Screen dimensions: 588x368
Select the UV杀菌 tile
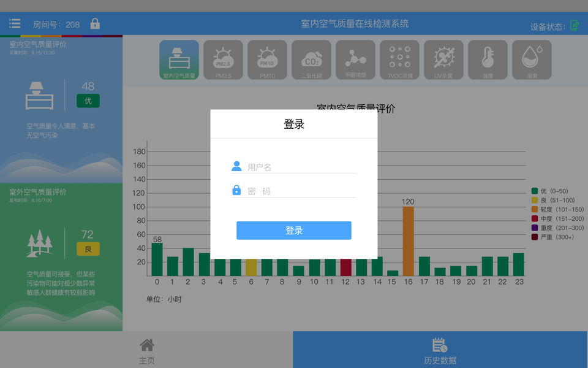pos(443,59)
